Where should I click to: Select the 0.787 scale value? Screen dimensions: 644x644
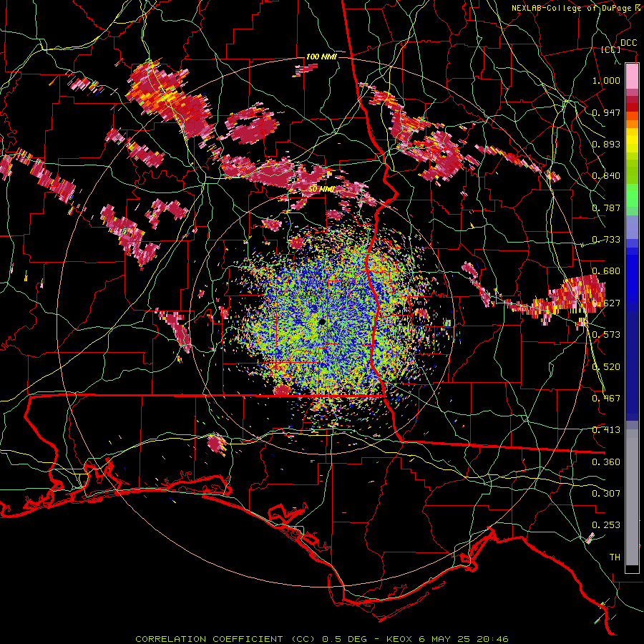606,208
